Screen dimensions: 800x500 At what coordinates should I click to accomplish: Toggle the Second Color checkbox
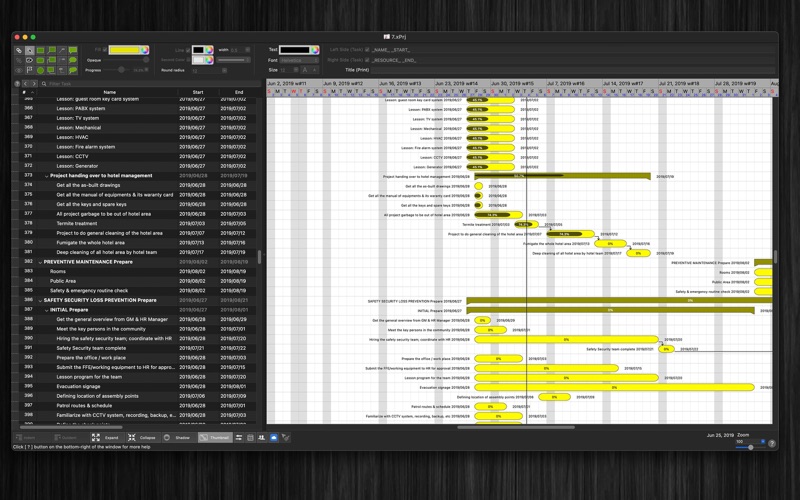[188, 60]
